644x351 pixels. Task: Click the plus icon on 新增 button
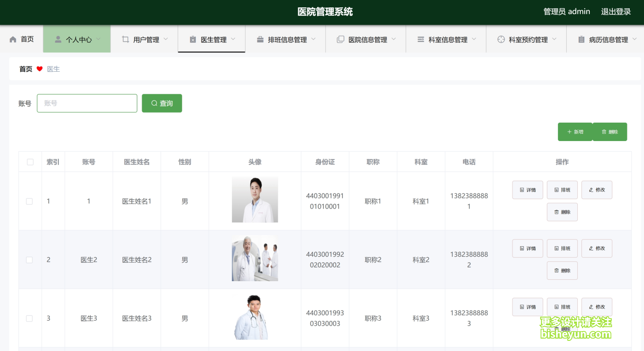coord(569,132)
